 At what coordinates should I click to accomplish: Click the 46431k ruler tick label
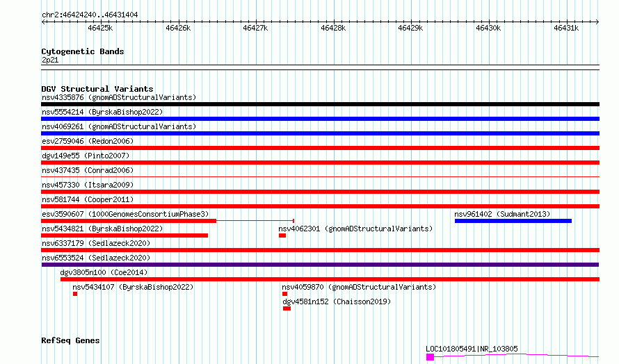click(566, 28)
